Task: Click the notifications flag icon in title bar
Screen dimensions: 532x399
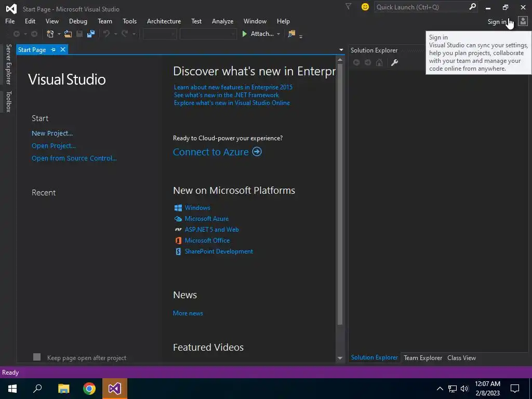Action: pos(348,6)
